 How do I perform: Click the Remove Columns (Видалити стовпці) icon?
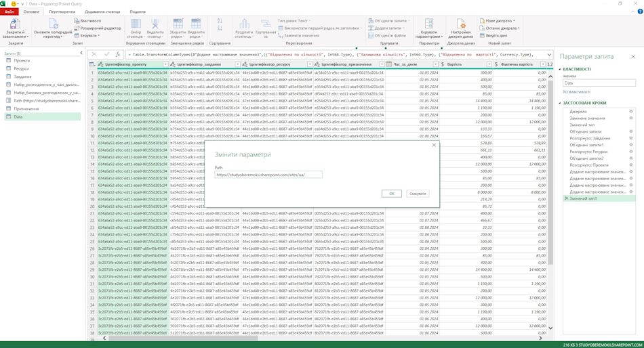(x=155, y=24)
